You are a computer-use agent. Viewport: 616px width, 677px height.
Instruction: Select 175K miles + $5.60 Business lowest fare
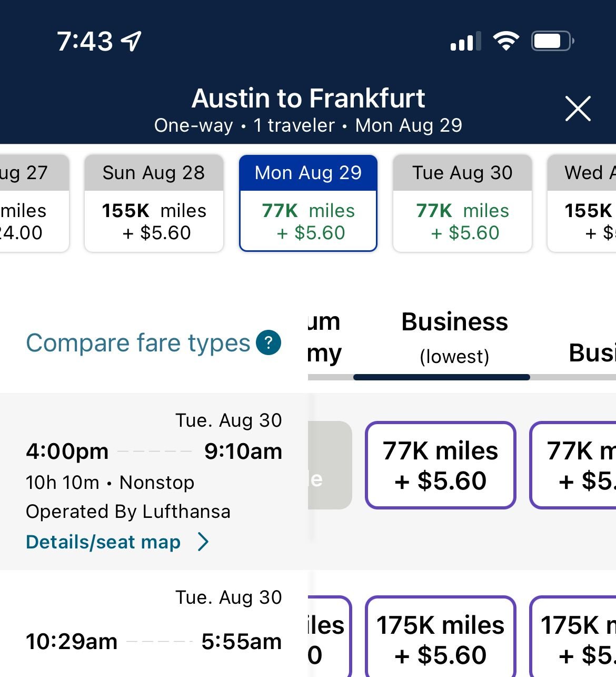point(440,640)
